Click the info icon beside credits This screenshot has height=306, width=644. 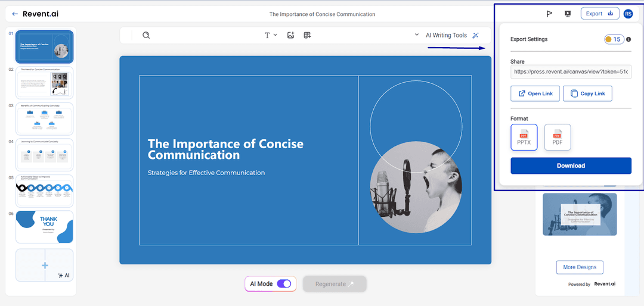tap(628, 39)
